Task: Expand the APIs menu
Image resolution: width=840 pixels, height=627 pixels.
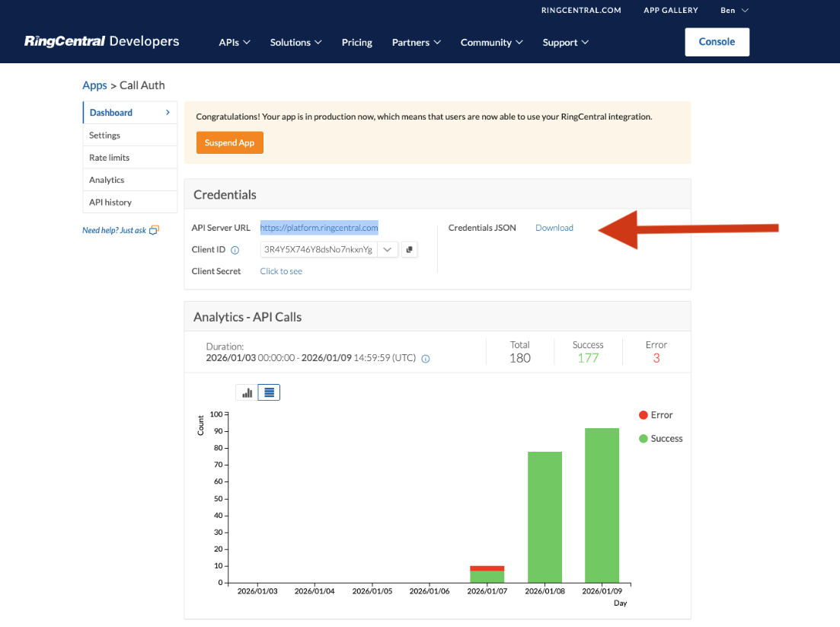Action: [x=234, y=43]
